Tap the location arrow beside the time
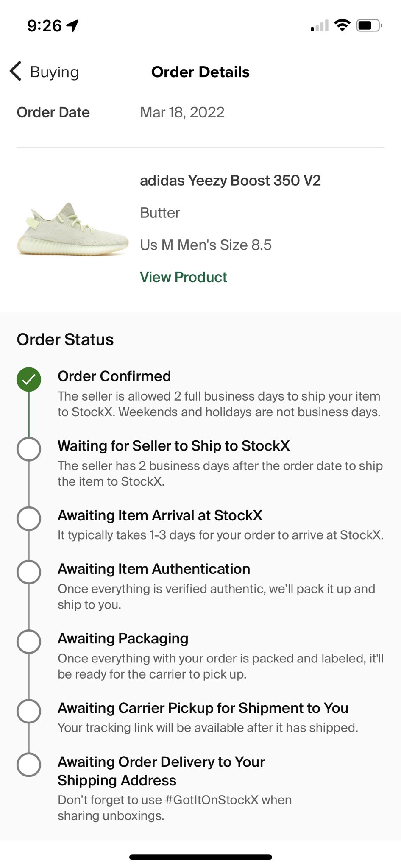 tap(72, 26)
